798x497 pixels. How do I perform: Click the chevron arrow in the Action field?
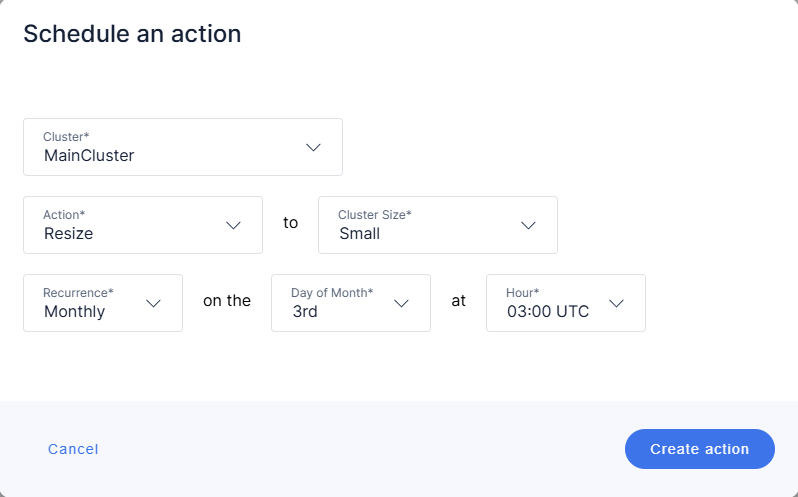233,225
